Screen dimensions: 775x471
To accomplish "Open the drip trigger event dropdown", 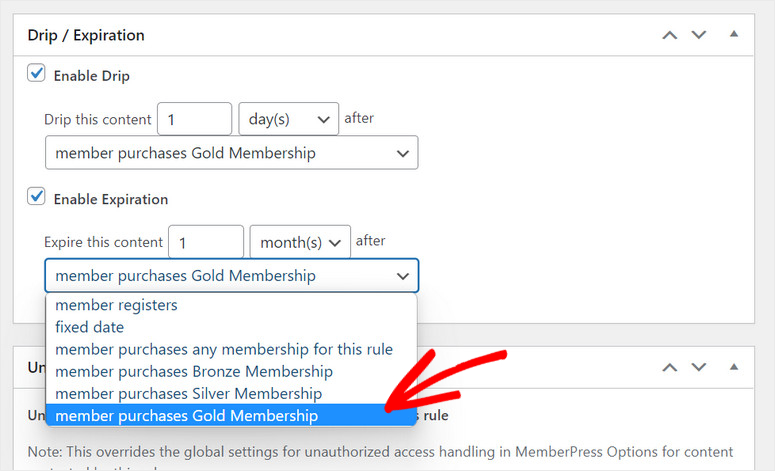I will 231,153.
